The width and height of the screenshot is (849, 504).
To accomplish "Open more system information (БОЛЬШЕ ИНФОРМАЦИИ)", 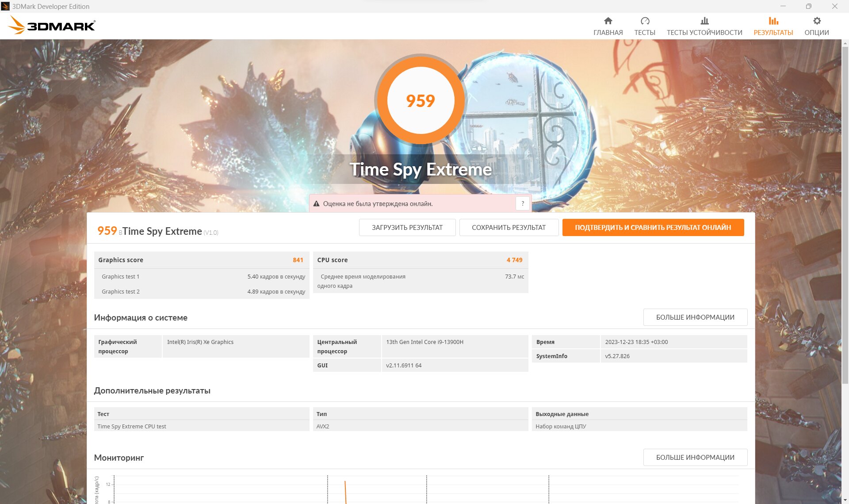I will [x=695, y=317].
